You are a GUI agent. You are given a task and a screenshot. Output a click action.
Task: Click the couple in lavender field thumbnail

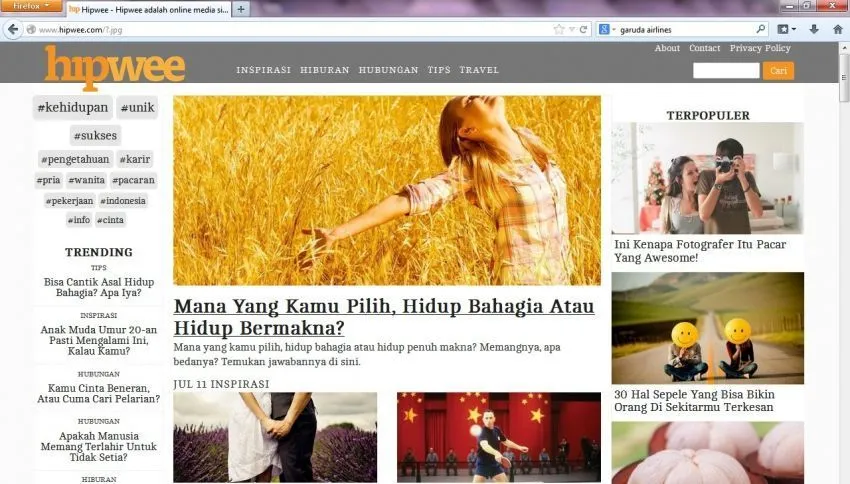point(275,437)
